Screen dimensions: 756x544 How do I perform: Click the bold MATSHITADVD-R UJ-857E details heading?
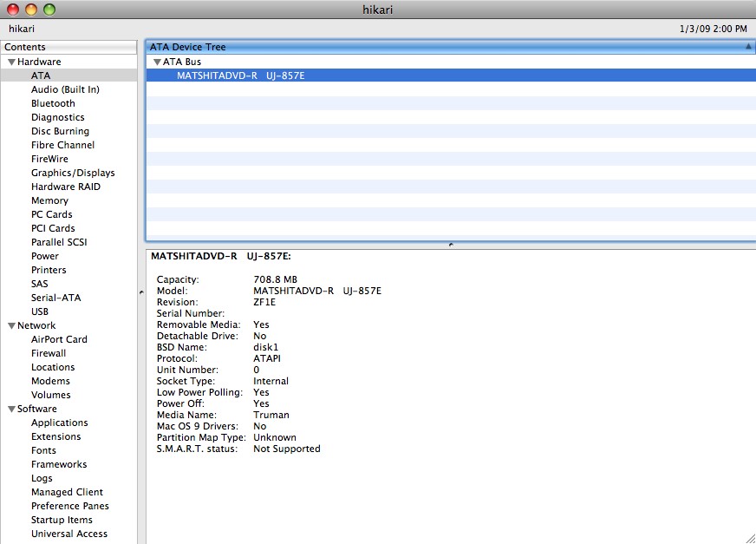[221, 256]
